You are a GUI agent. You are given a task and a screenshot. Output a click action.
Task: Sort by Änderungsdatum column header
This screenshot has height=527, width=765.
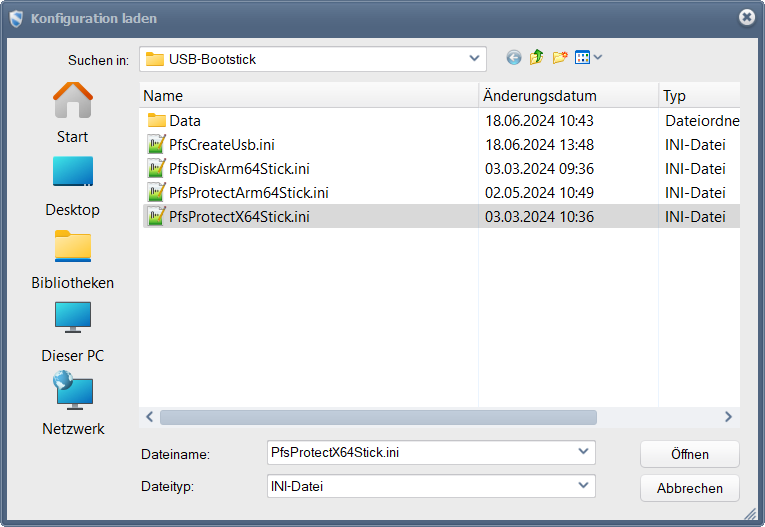coord(566,96)
